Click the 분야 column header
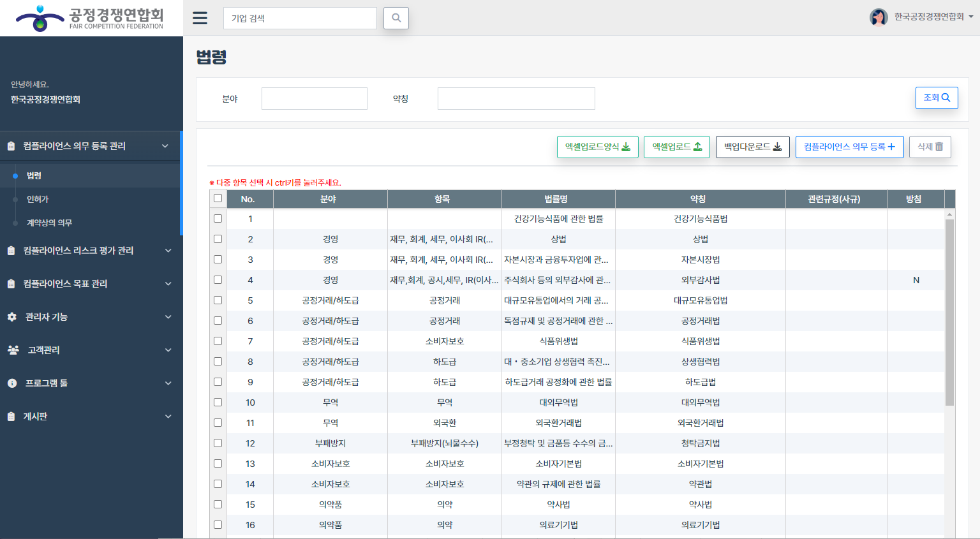This screenshot has height=539, width=980. [x=330, y=199]
